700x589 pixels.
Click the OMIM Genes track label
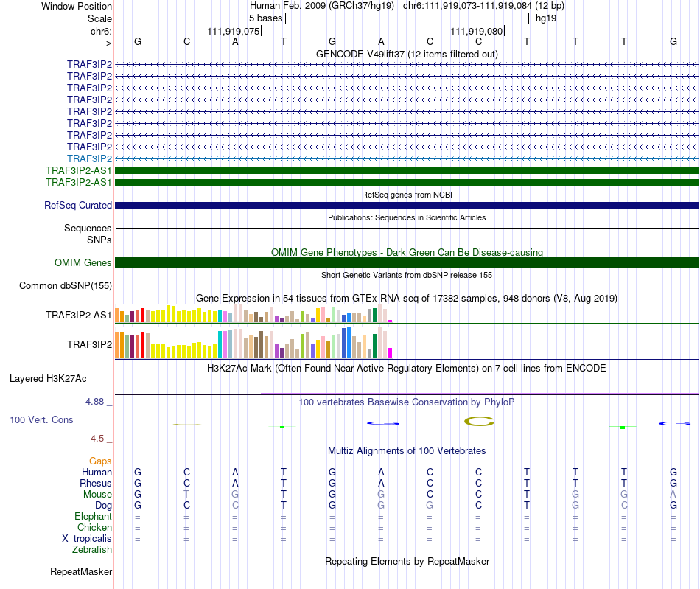(83, 263)
